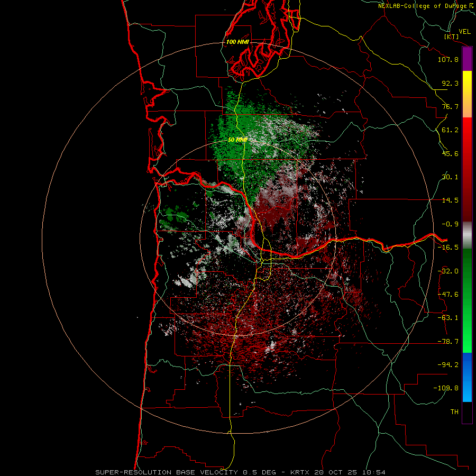This screenshot has width=476, height=476.
Task: Select the -32.0 scale value
Action: tap(448, 271)
